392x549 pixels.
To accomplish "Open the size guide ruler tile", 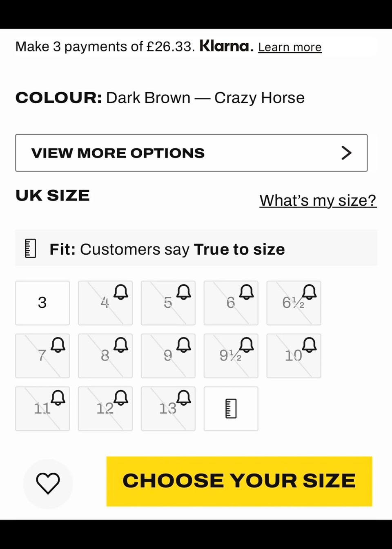I will [x=231, y=409].
